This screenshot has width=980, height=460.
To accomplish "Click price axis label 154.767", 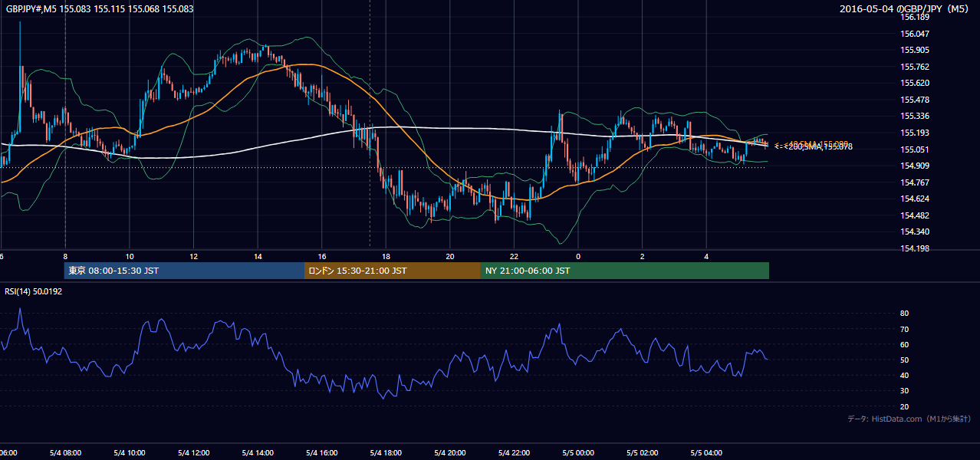I will (916, 182).
